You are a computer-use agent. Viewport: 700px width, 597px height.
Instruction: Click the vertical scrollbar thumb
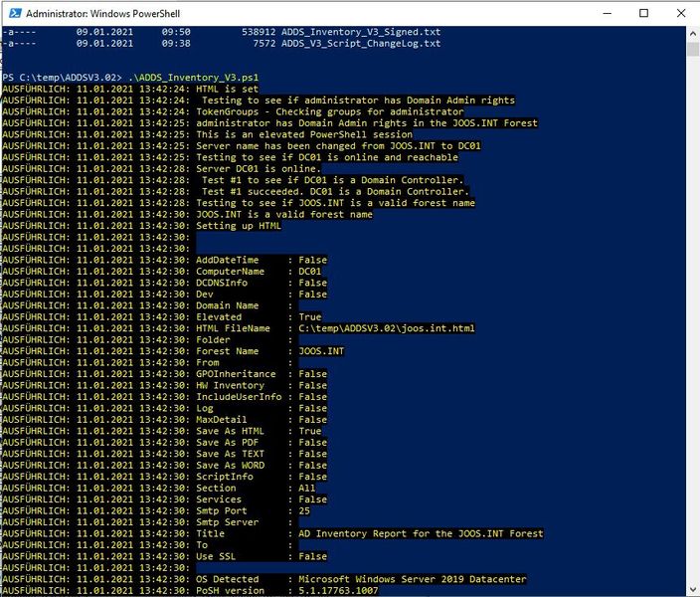click(692, 49)
